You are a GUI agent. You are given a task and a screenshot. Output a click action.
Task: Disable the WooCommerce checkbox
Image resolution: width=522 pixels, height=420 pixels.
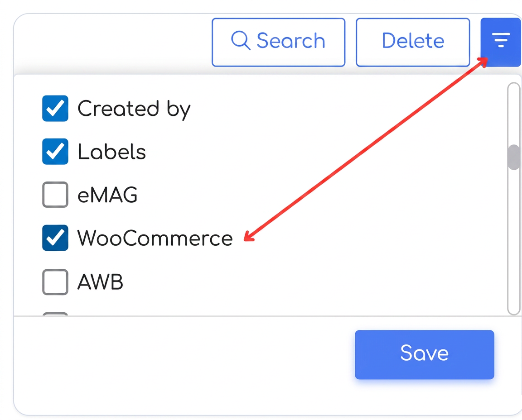pos(55,238)
